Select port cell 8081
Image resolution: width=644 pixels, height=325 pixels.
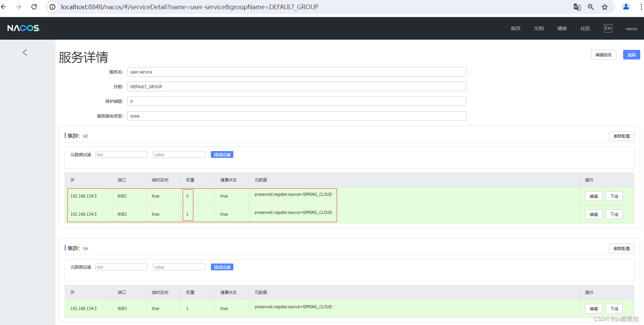click(122, 196)
